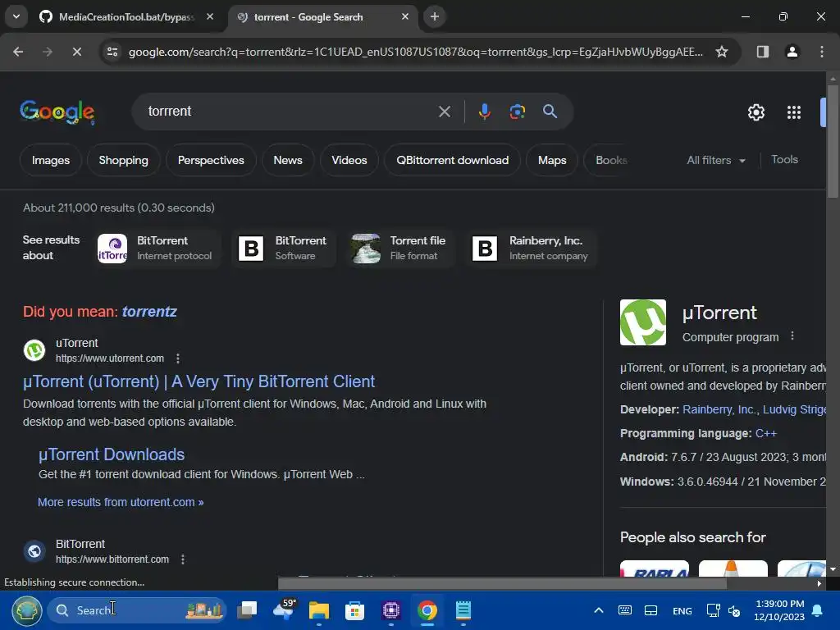
Task: Open the µTorrent Downloads sitelink
Action: 112,454
